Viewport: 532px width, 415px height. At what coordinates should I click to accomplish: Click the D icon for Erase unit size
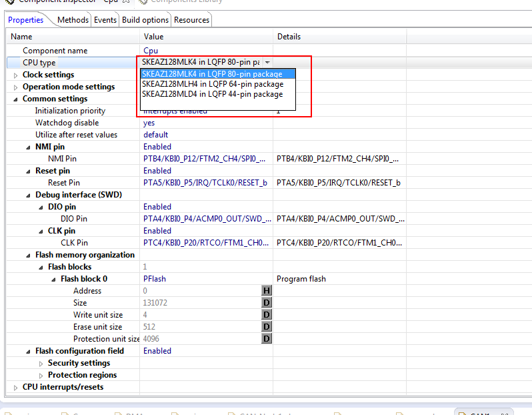267,327
